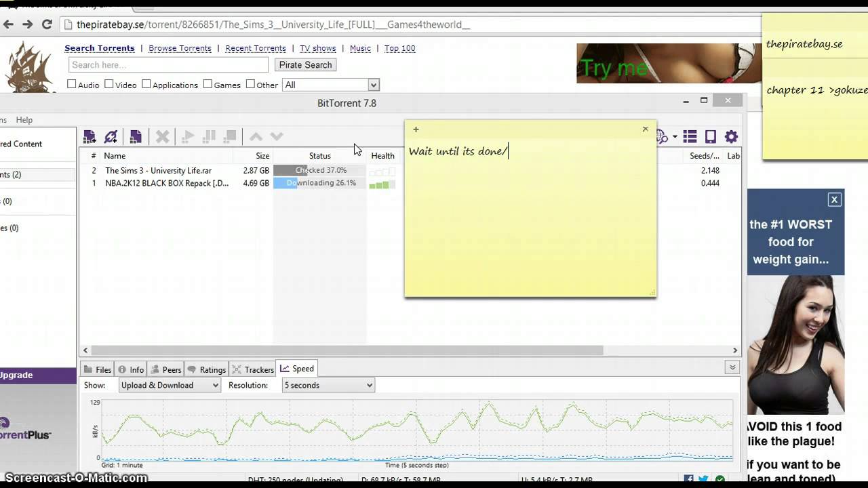
Task: Open the Help menu in BitTorrent
Action: tap(24, 120)
